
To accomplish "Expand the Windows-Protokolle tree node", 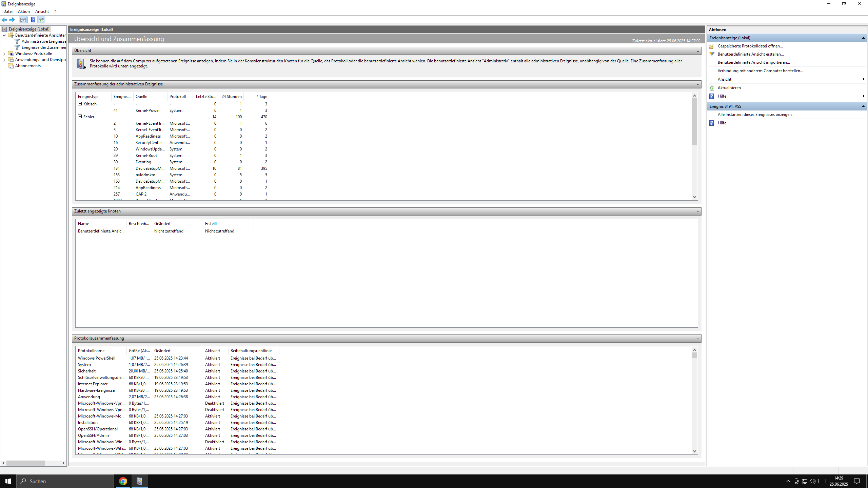I will (4, 54).
